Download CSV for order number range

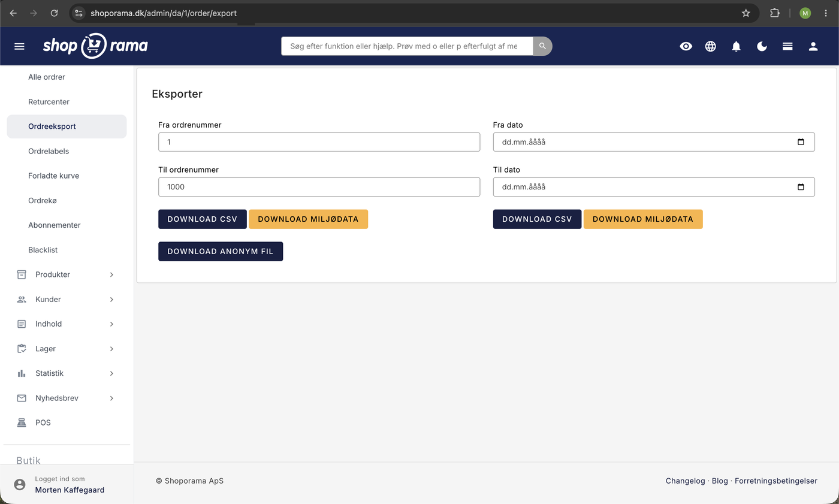(203, 219)
